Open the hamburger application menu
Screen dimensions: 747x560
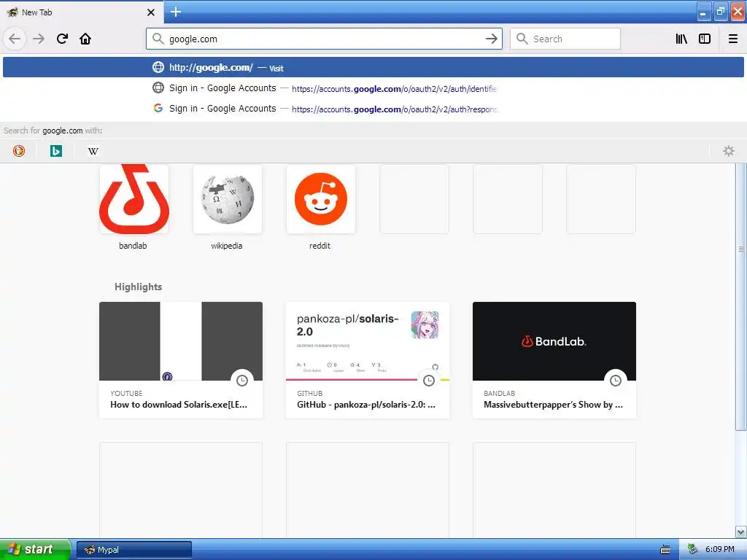(x=732, y=39)
